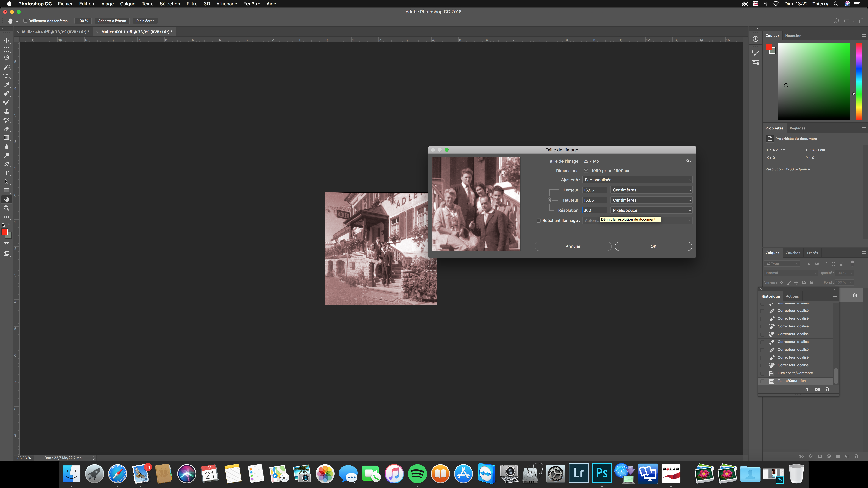Open the Résolution Pixels/pouce dropdown
Viewport: 868px width, 488px height.
pyautogui.click(x=651, y=210)
